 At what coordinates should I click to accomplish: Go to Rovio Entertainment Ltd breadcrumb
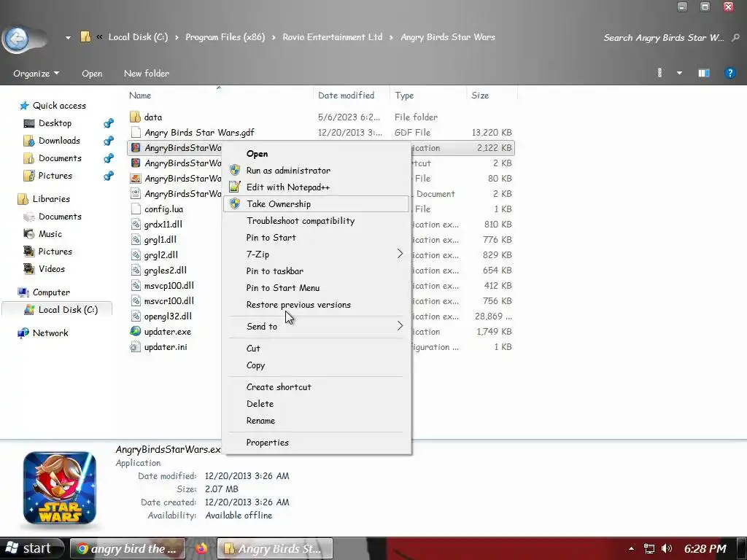(332, 36)
